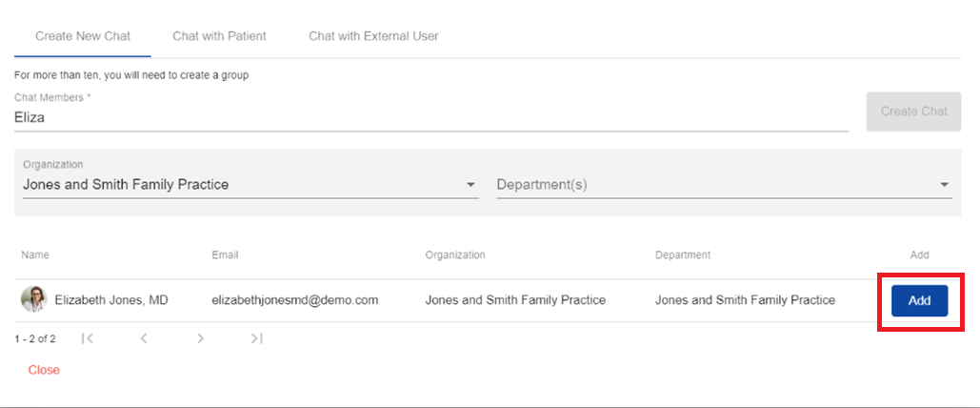
Task: Advance to the next results page
Action: coord(200,338)
